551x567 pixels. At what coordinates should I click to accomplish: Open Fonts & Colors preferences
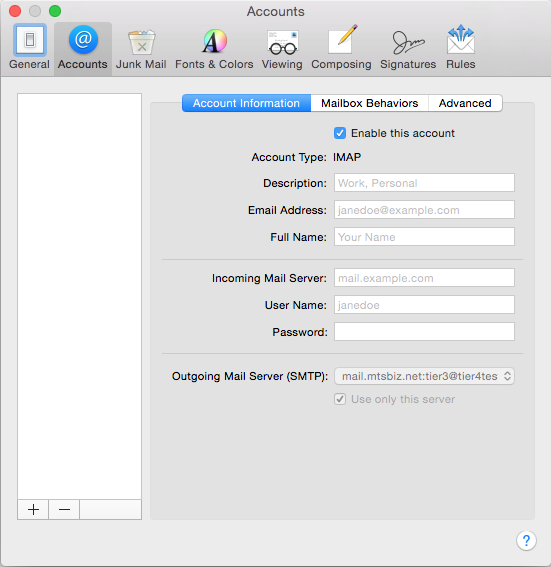(x=214, y=48)
